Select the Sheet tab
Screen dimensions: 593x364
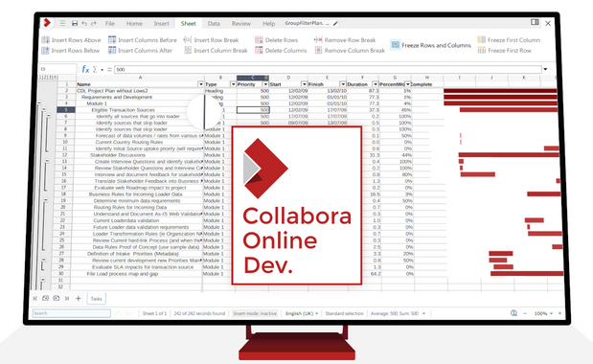coord(188,23)
